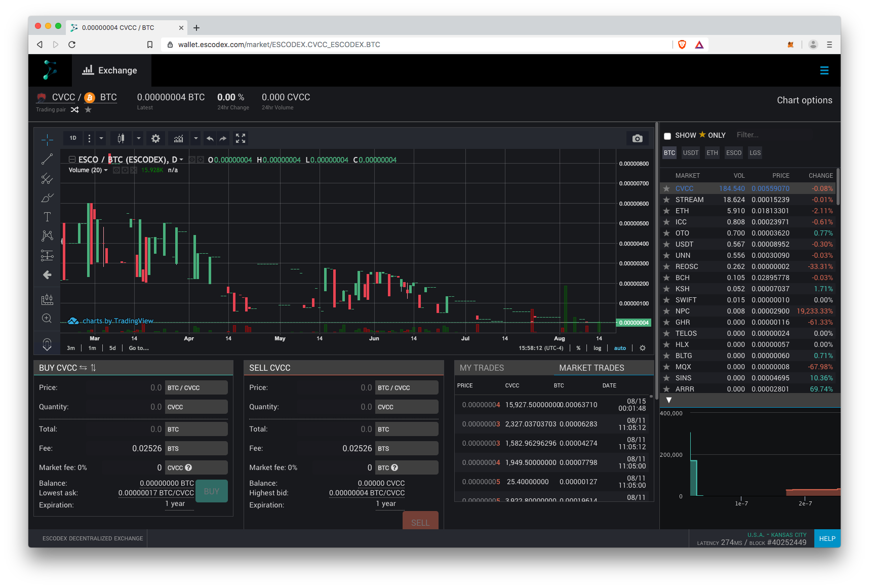Toggle fullscreen chart mode
The image size is (869, 588).
(x=241, y=138)
